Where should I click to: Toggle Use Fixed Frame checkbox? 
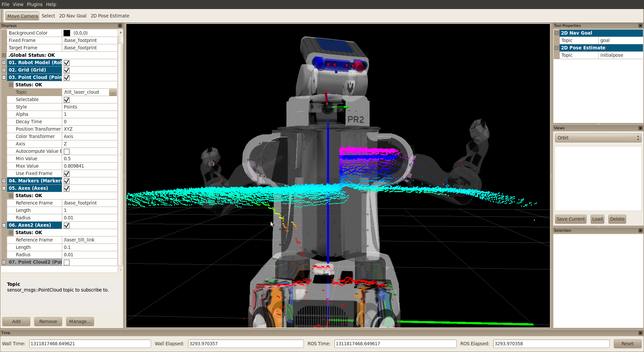coord(67,174)
